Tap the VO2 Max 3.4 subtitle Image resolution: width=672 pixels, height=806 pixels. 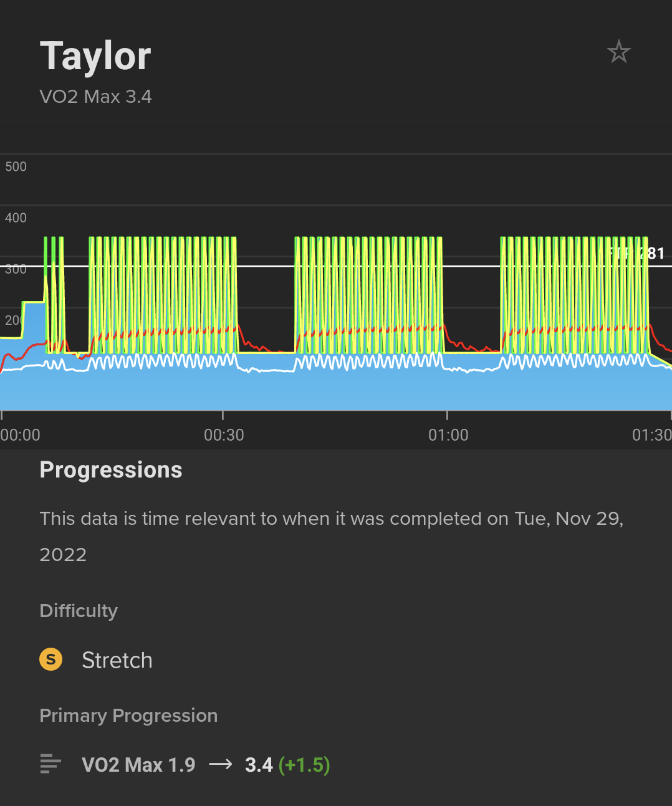pos(95,97)
